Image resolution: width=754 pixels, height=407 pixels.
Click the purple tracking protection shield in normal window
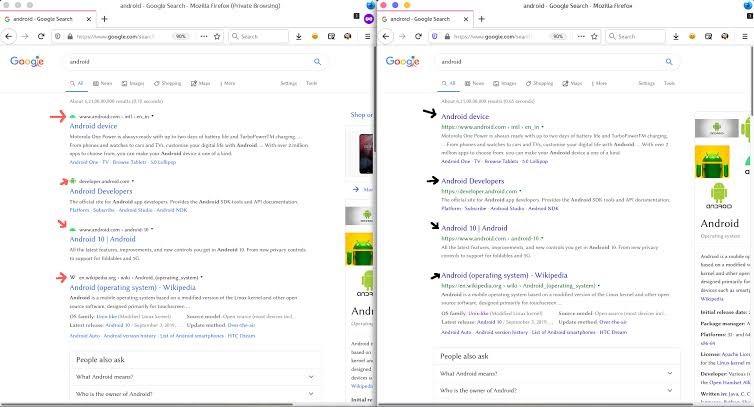click(x=435, y=36)
